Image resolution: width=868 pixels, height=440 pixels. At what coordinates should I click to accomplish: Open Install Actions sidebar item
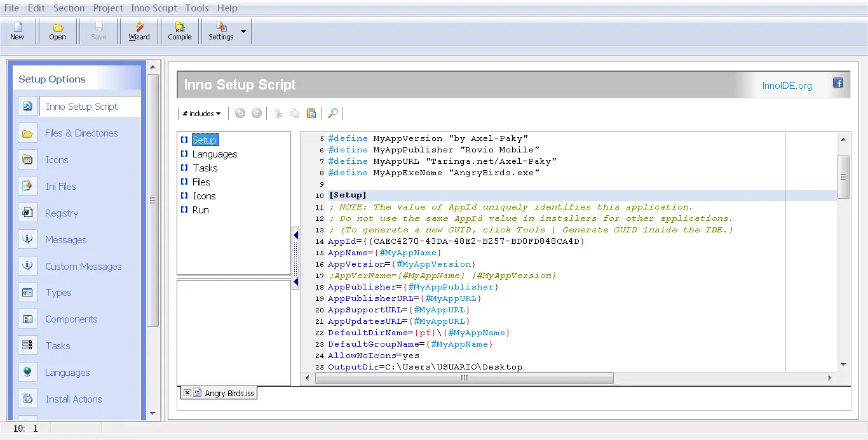coord(74,399)
